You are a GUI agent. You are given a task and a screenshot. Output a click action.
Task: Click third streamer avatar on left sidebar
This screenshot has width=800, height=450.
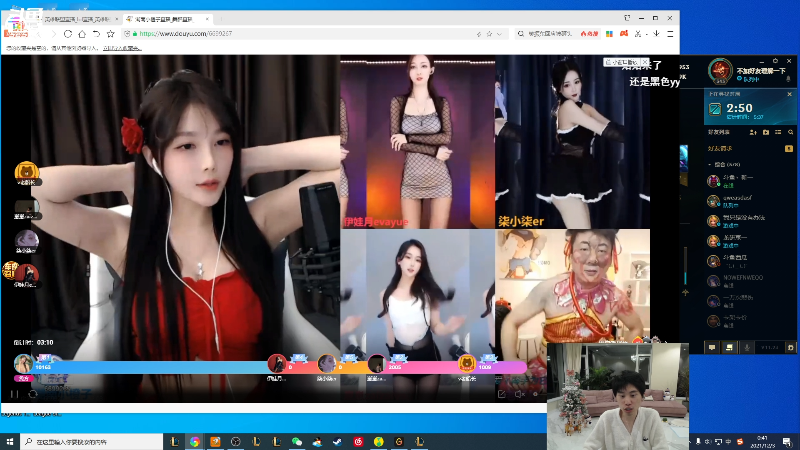pos(27,240)
